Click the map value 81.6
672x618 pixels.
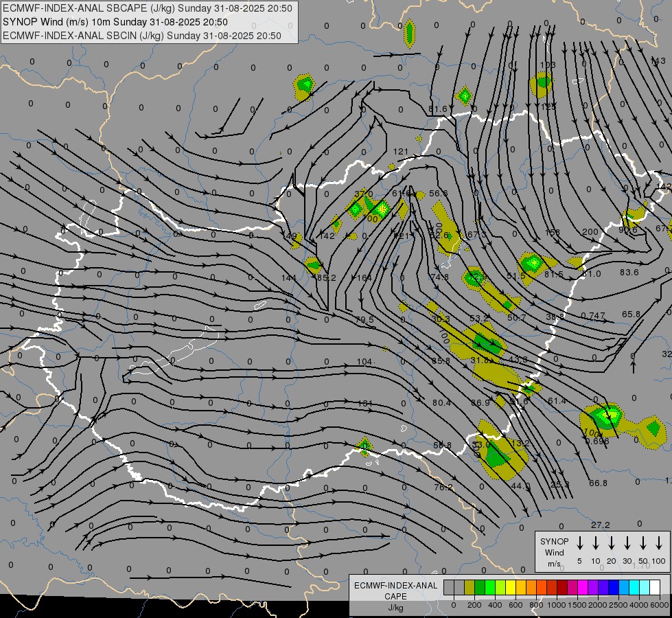pyautogui.click(x=437, y=109)
